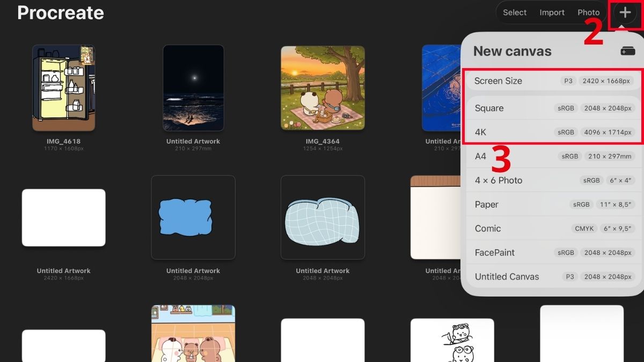The width and height of the screenshot is (644, 362).
Task: Open the IMG_4364 picnic bears artwork
Action: 323,88
